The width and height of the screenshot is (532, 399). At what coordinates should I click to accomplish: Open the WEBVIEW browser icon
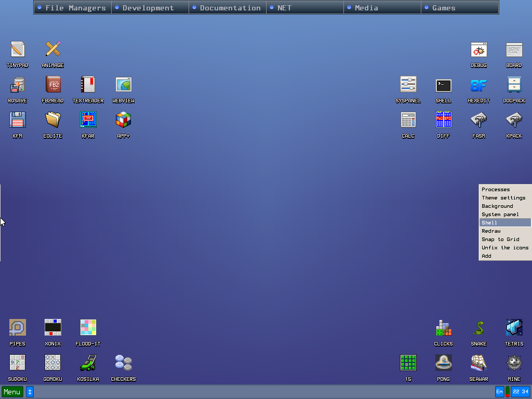click(123, 85)
